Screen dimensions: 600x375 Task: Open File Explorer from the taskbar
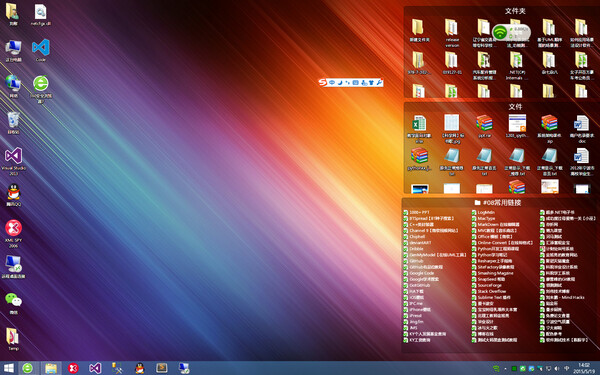[x=50, y=368]
